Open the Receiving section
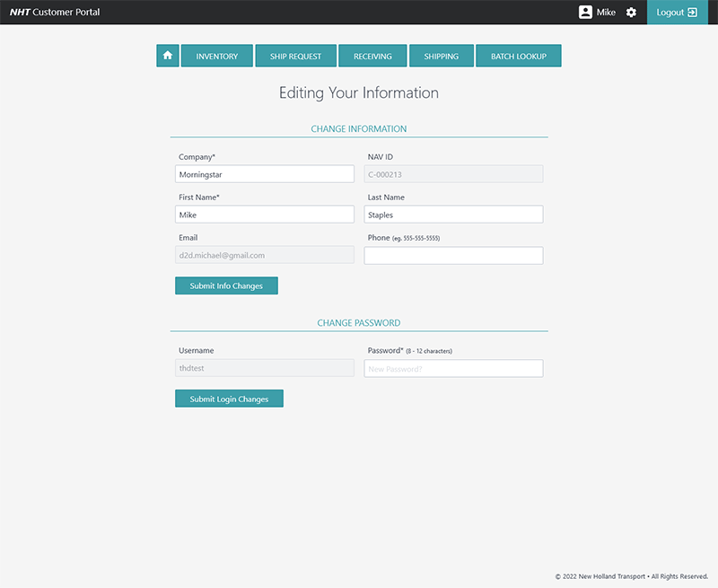718x588 pixels. click(372, 56)
